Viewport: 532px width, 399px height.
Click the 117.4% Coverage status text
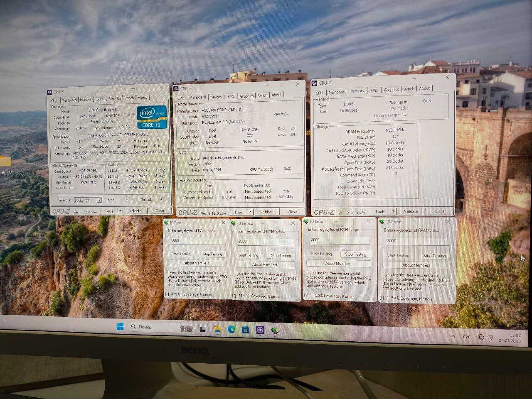click(x=409, y=299)
